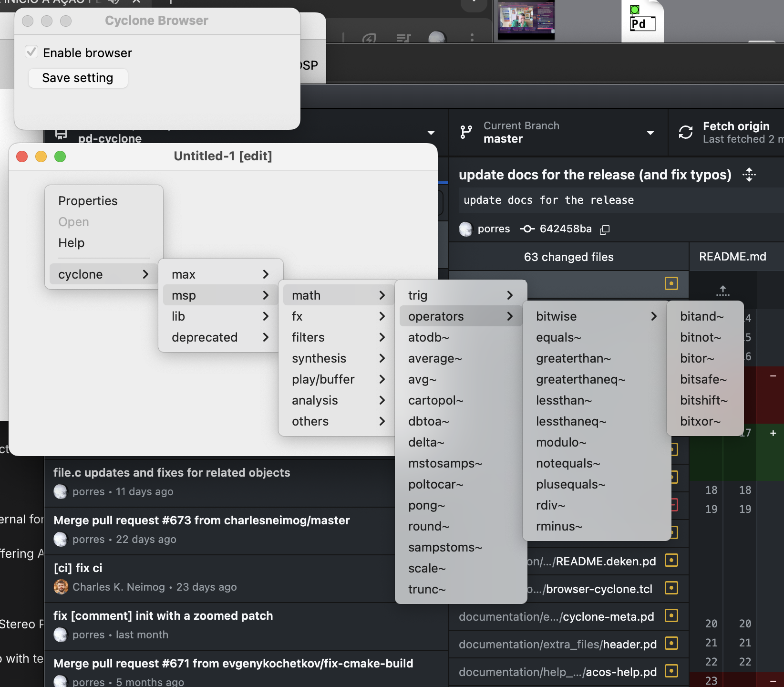
Task: Copy commit SHA 642458ba using copy icon
Action: (x=604, y=229)
